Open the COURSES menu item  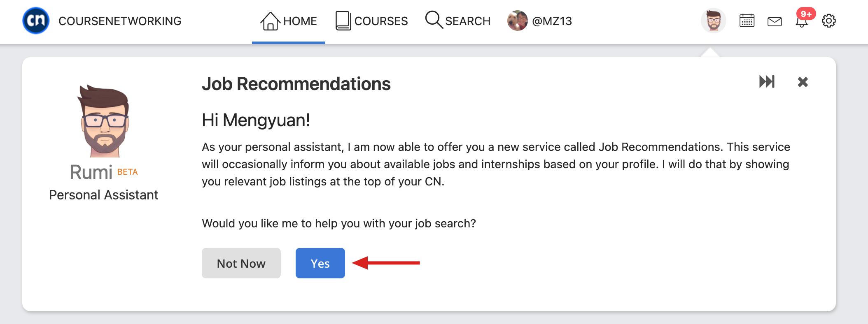(371, 21)
